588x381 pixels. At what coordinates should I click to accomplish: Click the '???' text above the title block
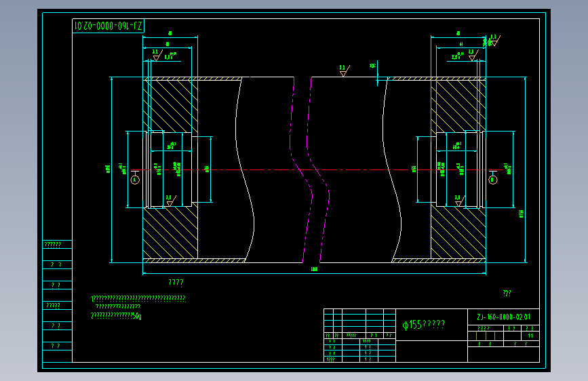coord(507,294)
